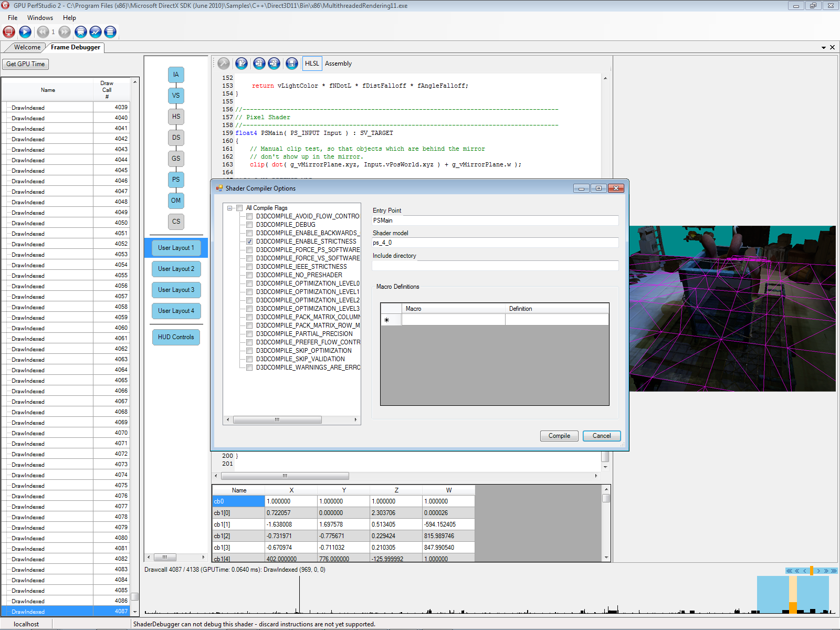Image resolution: width=840 pixels, height=630 pixels.
Task: Click the red disconnect monitor icon
Action: click(9, 32)
